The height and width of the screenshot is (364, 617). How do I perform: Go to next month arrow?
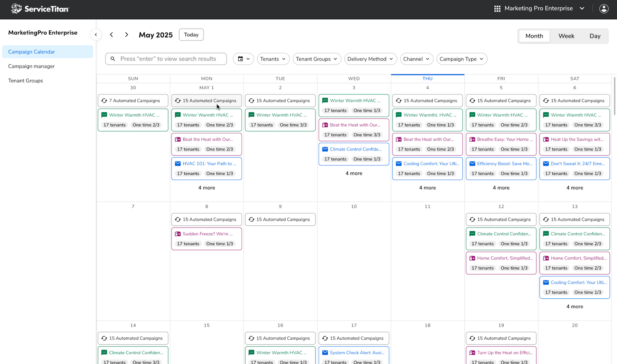pos(126,35)
